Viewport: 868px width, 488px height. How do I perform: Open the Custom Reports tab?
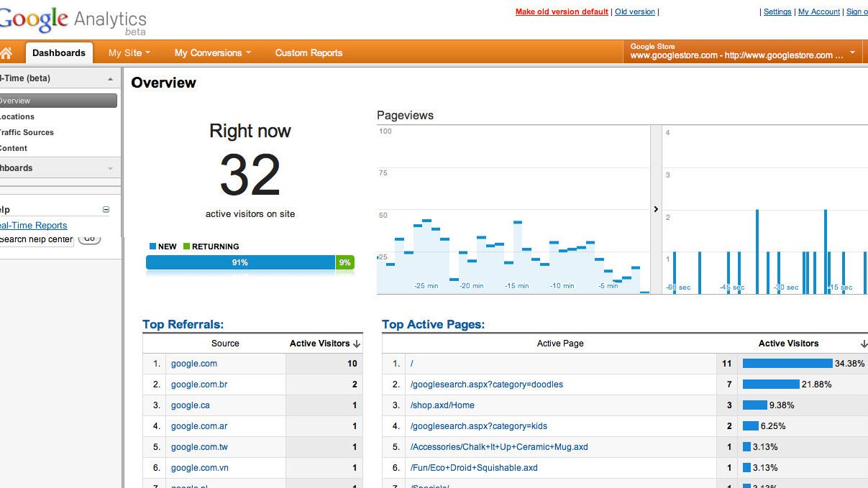pos(309,53)
